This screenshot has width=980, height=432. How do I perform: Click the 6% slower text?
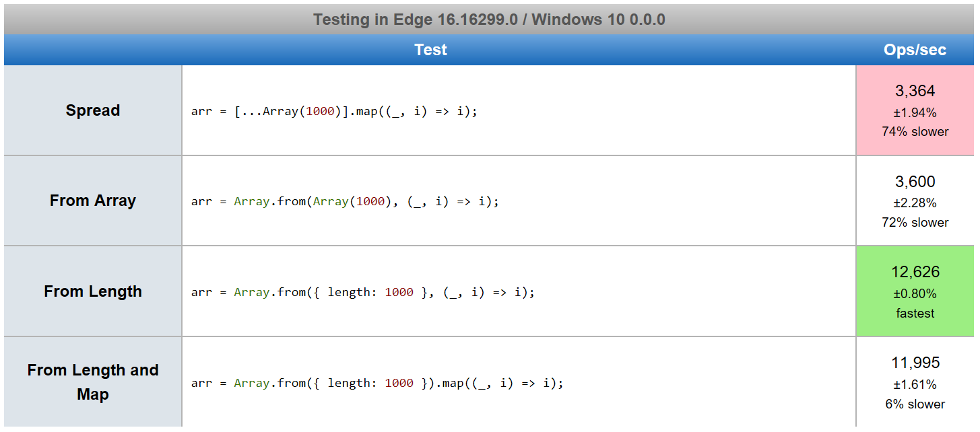coord(915,404)
